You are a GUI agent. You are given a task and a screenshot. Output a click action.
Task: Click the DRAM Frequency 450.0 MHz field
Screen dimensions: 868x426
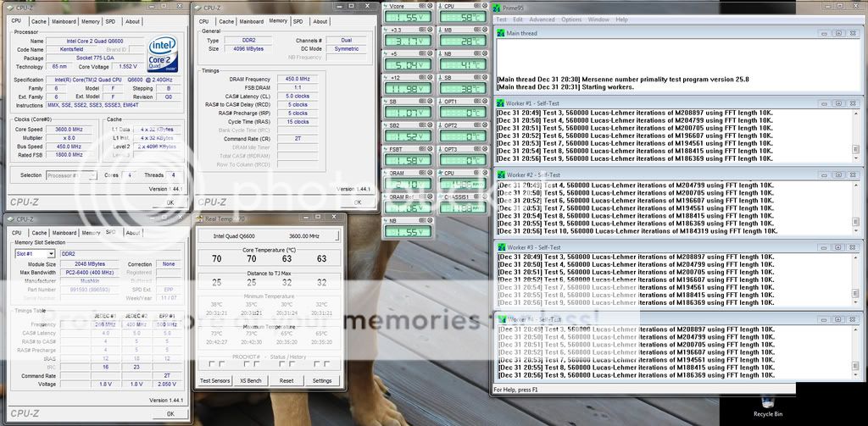point(298,79)
